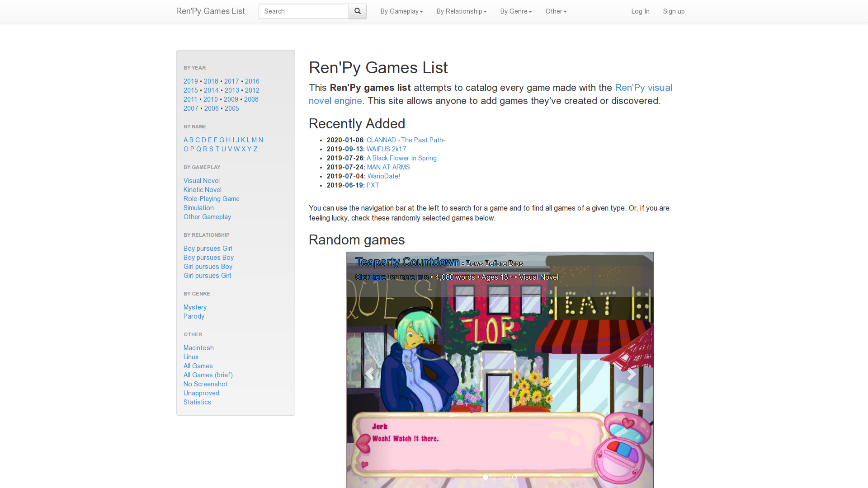This screenshot has height=488, width=868.
Task: Open the By Genre dropdown
Action: 516,11
